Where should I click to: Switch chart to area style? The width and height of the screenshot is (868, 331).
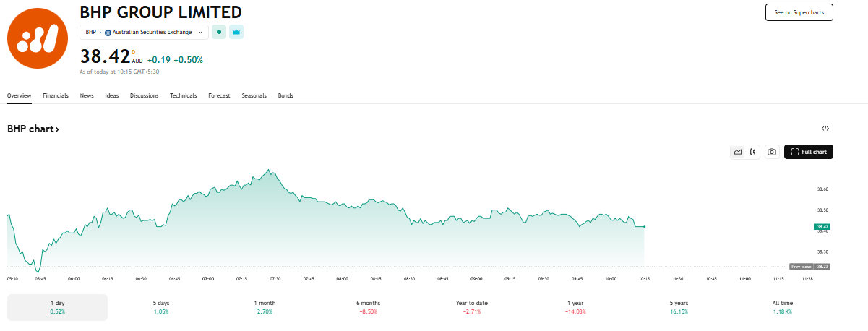738,152
